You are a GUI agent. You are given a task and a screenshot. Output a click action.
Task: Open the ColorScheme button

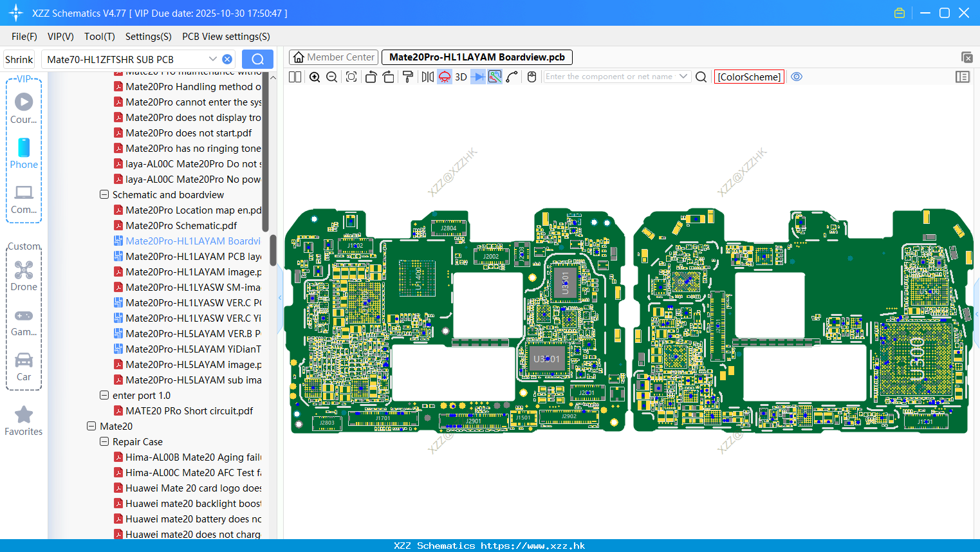coord(749,77)
